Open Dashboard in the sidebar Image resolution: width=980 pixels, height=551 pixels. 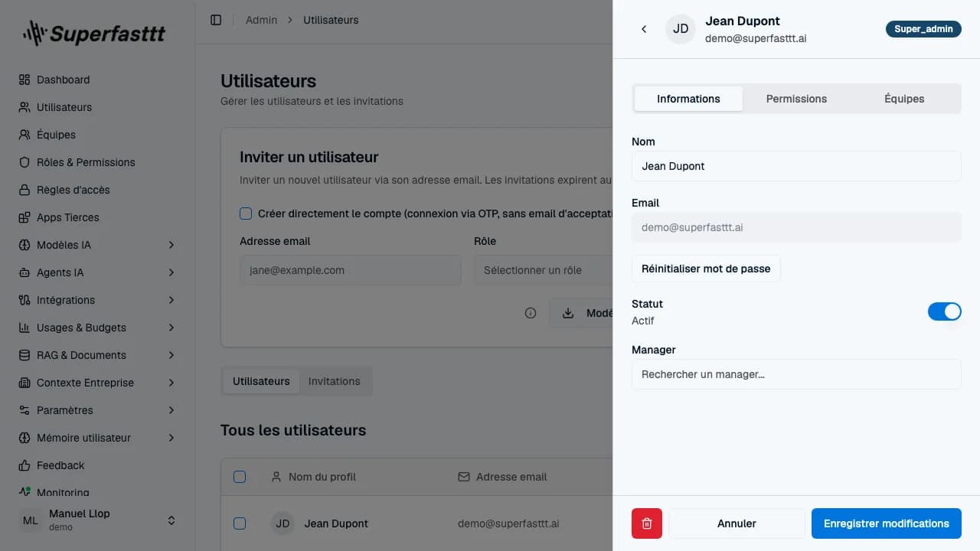coord(97,80)
